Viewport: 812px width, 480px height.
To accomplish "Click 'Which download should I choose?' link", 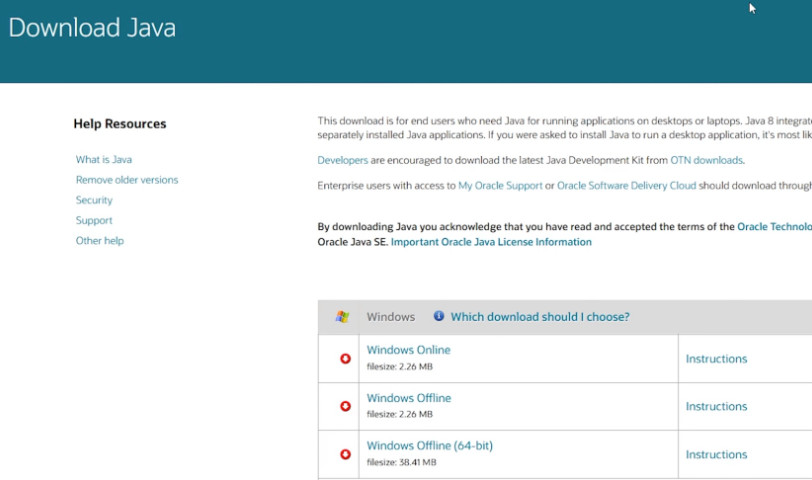I will 540,317.
